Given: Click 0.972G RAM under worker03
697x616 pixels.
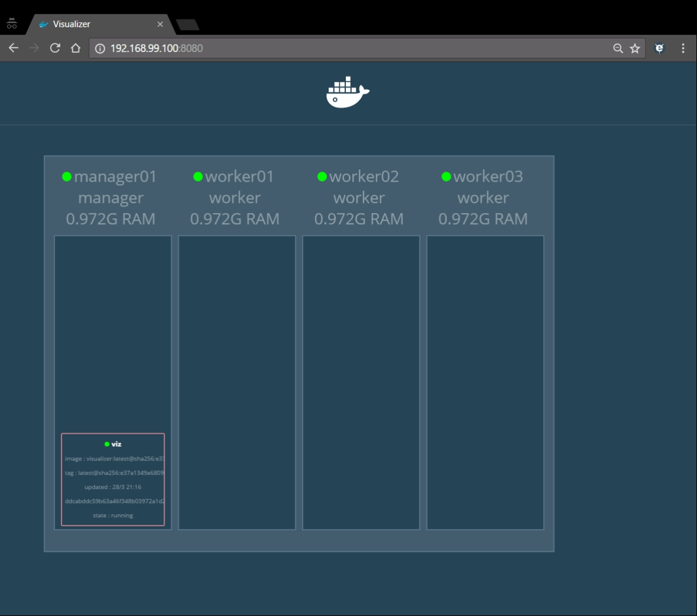Looking at the screenshot, I should (483, 219).
